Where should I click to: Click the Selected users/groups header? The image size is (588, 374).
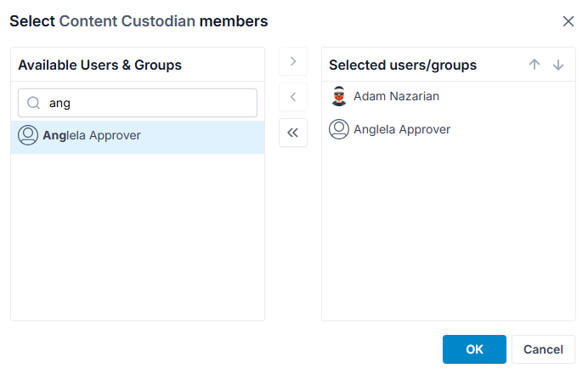pyautogui.click(x=403, y=65)
